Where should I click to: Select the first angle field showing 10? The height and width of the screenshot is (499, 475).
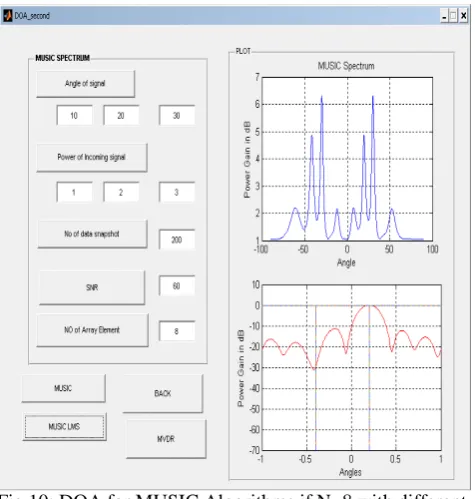[x=75, y=116]
